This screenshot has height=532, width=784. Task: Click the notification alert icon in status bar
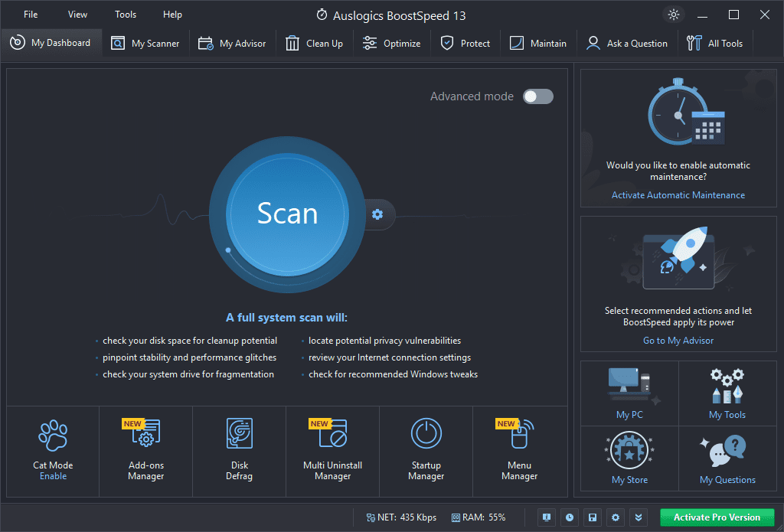[547, 517]
